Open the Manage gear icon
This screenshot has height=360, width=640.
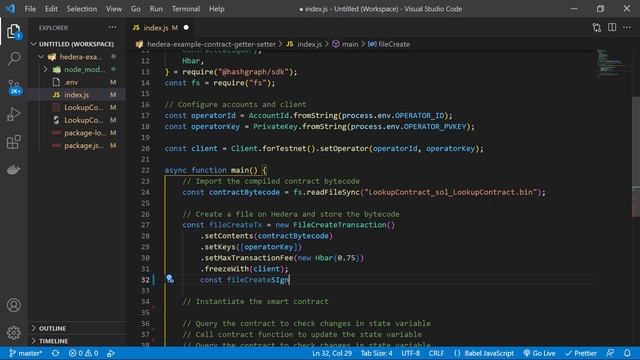pos(13,333)
